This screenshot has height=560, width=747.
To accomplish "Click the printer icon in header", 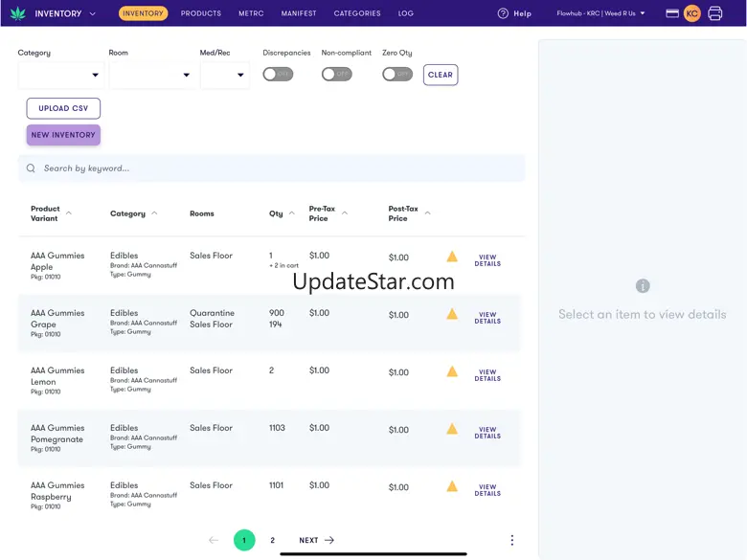I will coord(714,13).
